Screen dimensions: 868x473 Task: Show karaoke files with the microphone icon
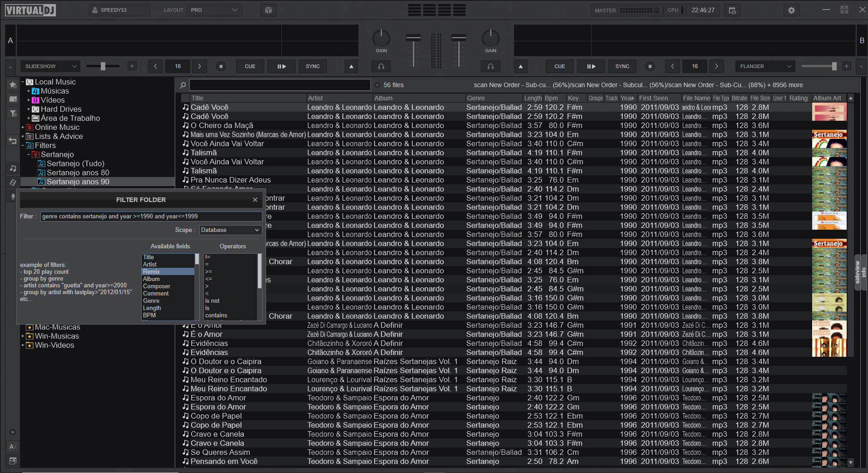coord(13,197)
